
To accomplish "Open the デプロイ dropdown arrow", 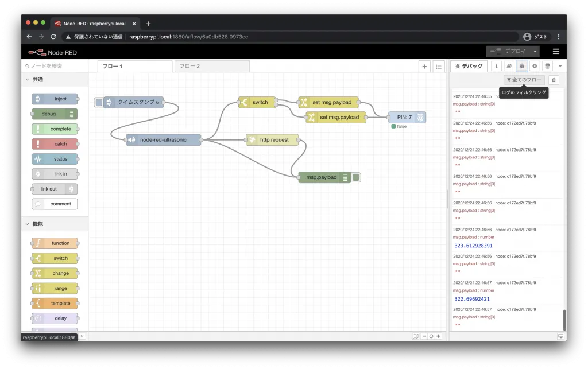I will (x=536, y=51).
